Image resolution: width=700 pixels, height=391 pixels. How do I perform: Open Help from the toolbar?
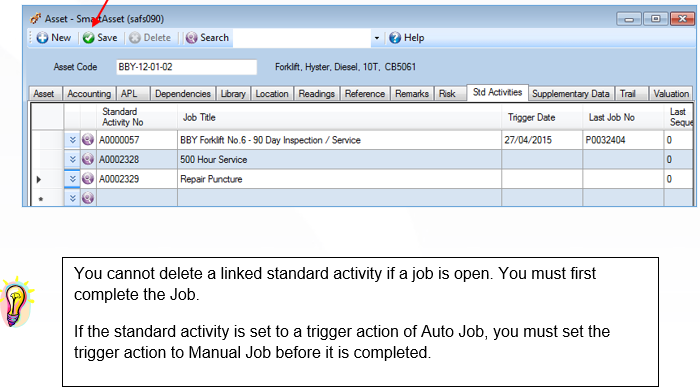coord(407,38)
